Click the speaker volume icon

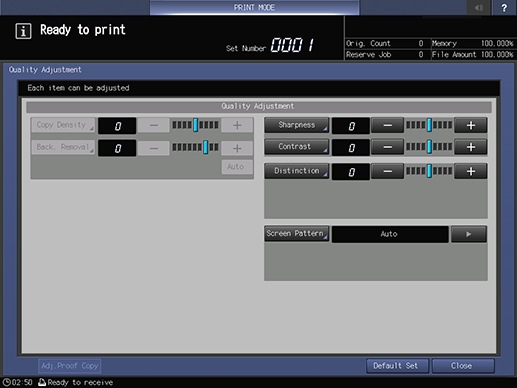click(x=479, y=7)
